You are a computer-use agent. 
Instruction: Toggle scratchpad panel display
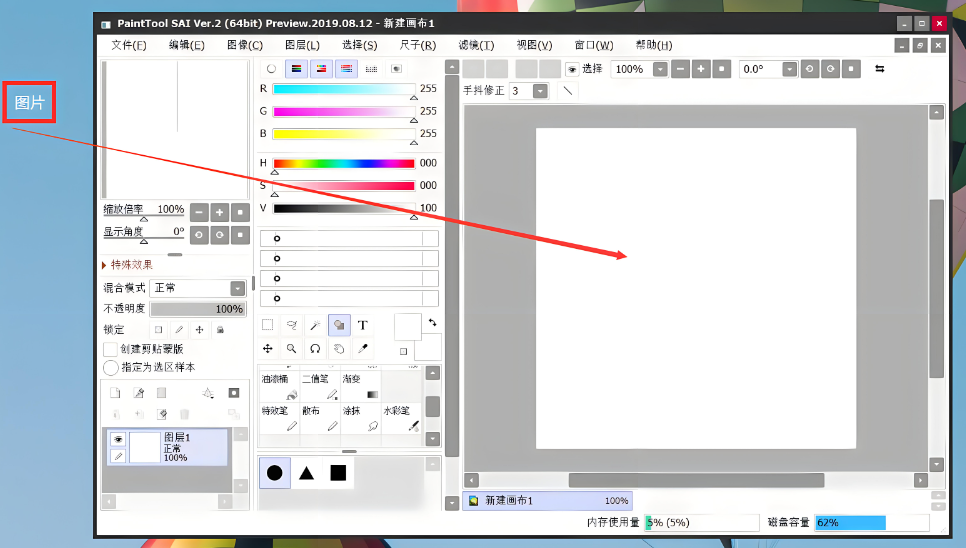pyautogui.click(x=396, y=68)
